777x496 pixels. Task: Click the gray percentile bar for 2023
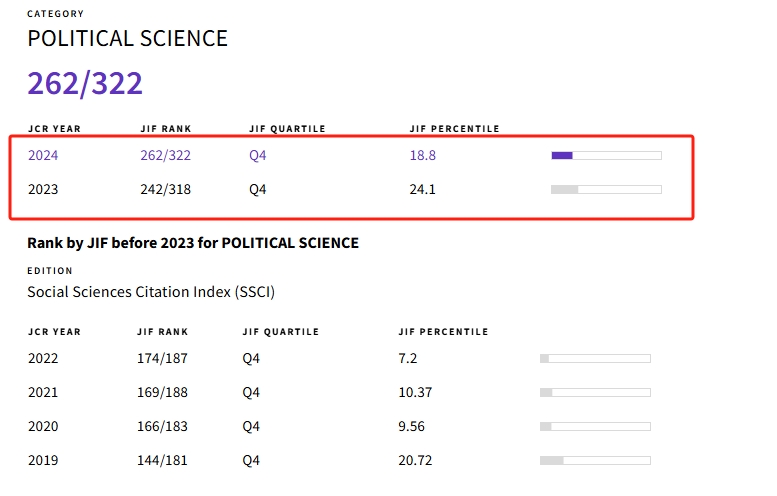pos(606,189)
